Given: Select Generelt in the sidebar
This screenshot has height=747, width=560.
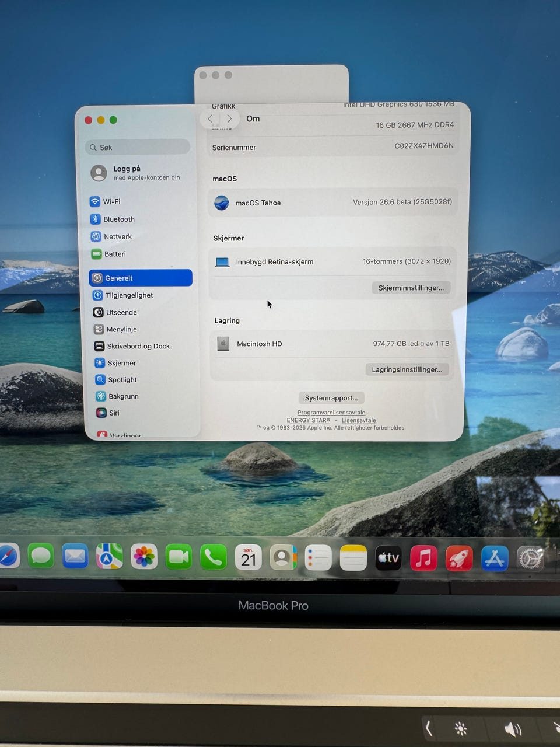Looking at the screenshot, I should pyautogui.click(x=141, y=278).
